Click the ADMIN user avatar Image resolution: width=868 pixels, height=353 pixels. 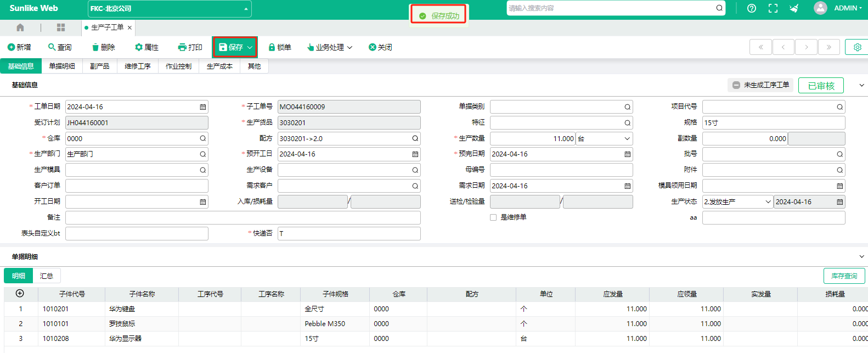820,8
